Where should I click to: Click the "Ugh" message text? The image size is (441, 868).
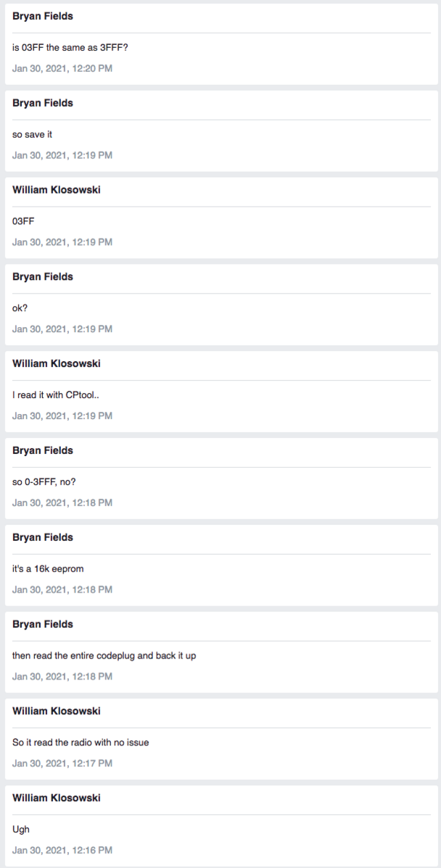[x=20, y=830]
